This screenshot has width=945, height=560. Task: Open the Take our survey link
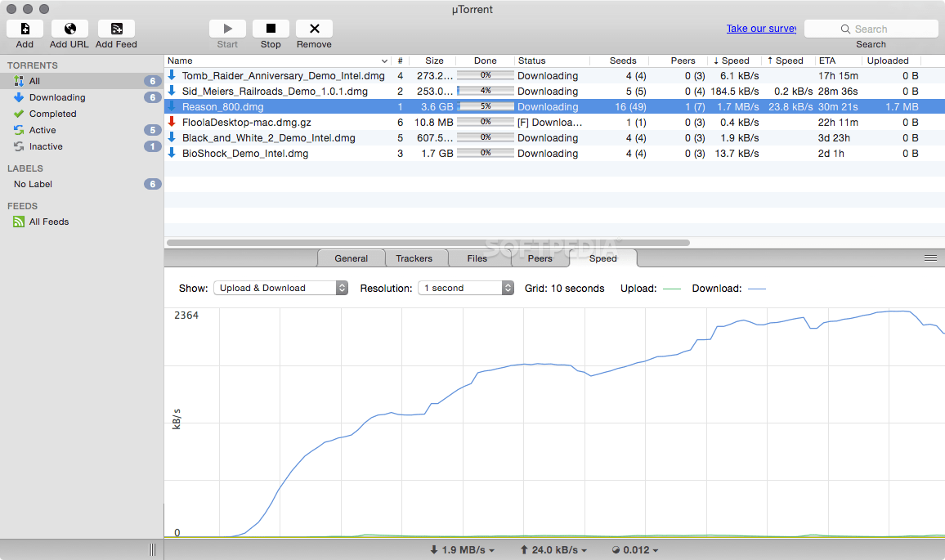point(761,29)
